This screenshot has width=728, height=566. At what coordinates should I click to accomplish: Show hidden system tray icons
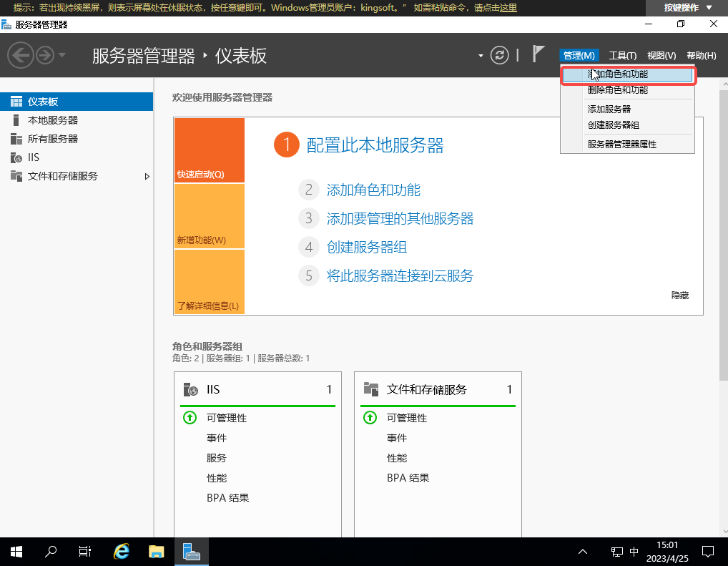click(x=583, y=551)
